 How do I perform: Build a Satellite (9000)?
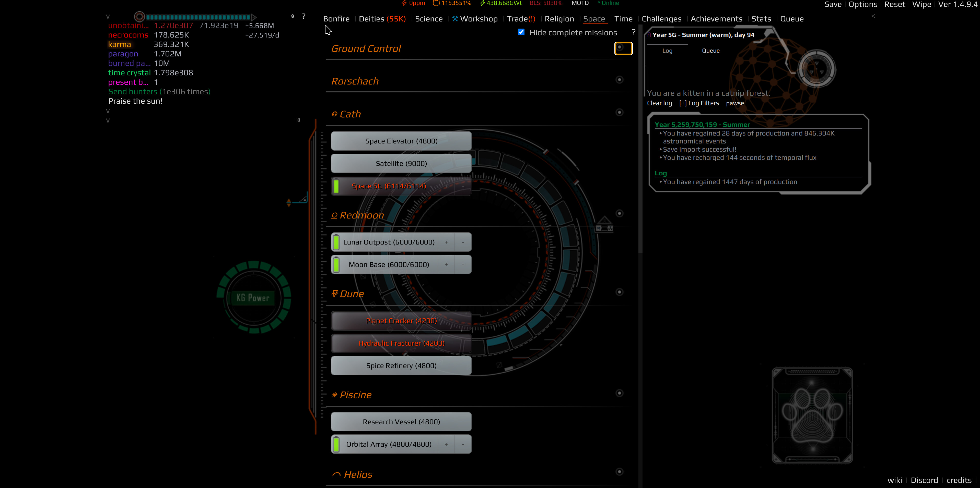(401, 163)
